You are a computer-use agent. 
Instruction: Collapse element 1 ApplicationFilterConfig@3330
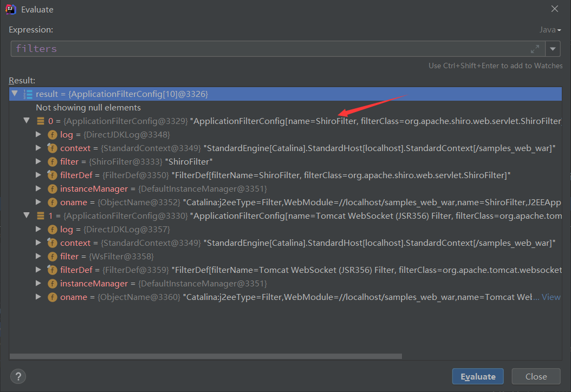tap(26, 215)
